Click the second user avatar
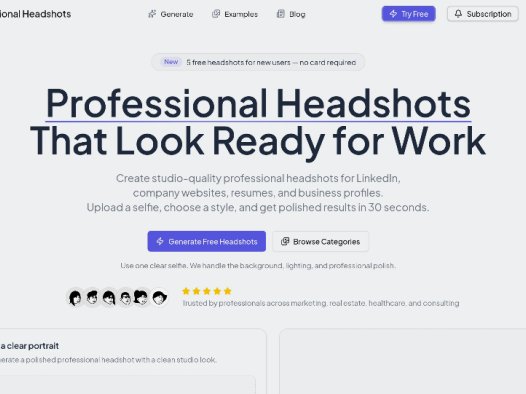Screen dimensions: 526x394 (x=92, y=297)
